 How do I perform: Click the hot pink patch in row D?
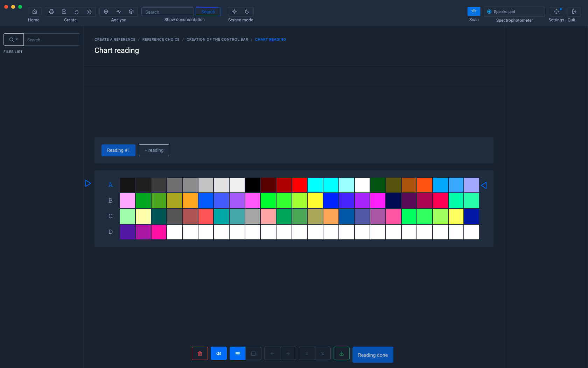pos(159,232)
